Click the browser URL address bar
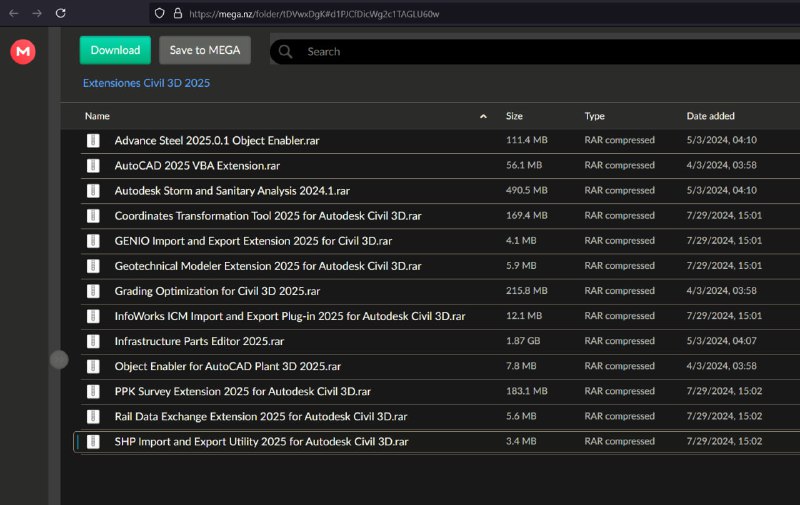This screenshot has height=505, width=800. 474,14
